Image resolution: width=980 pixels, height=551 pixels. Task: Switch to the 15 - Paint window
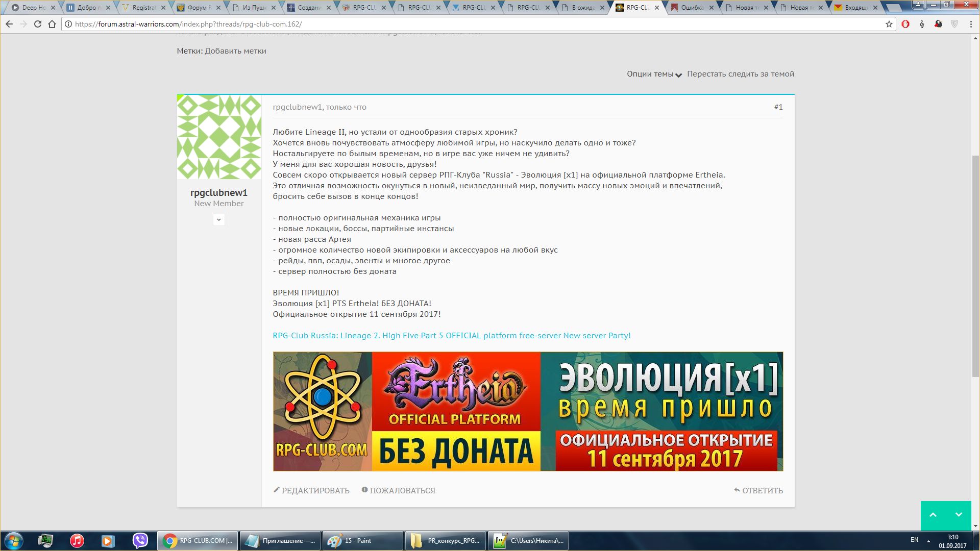(x=362, y=541)
